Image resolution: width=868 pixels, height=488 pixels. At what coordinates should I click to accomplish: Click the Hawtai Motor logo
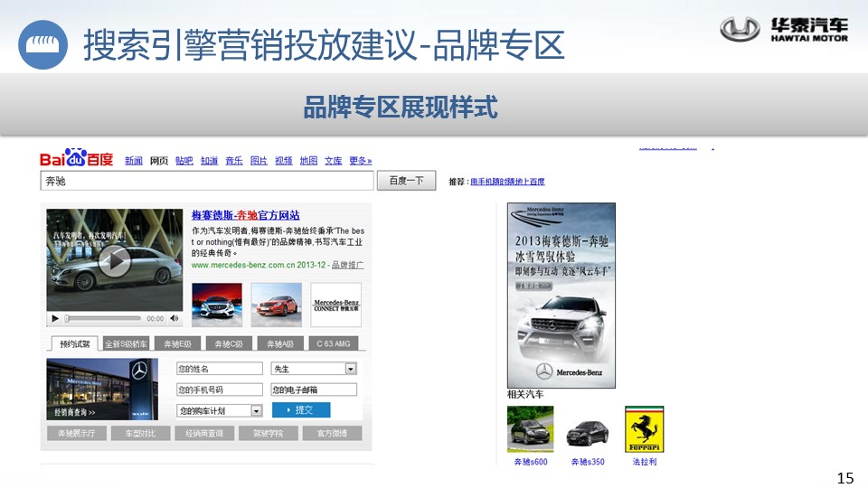[x=785, y=30]
